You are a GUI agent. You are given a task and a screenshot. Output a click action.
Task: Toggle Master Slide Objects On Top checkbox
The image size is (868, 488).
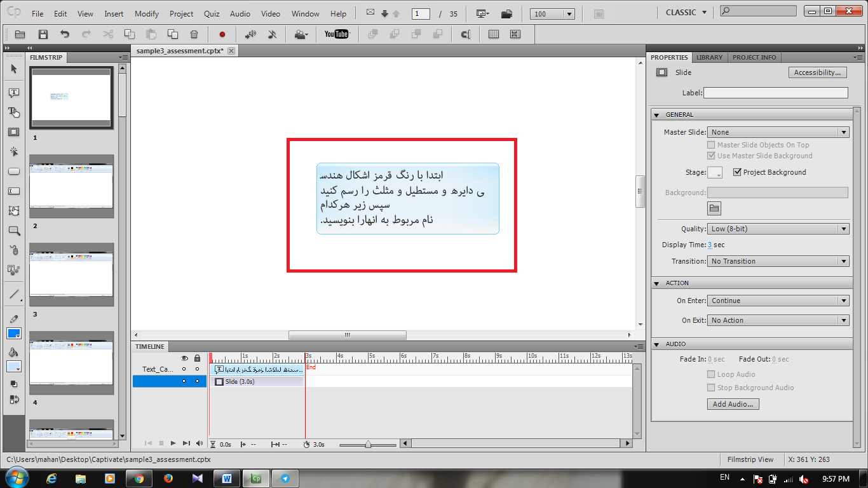tap(711, 145)
